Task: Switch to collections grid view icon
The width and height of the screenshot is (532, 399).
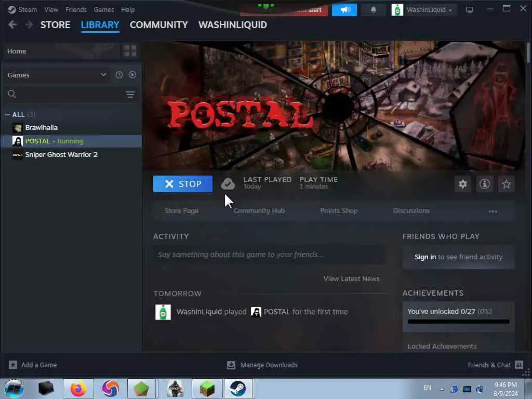Action: 130,51
